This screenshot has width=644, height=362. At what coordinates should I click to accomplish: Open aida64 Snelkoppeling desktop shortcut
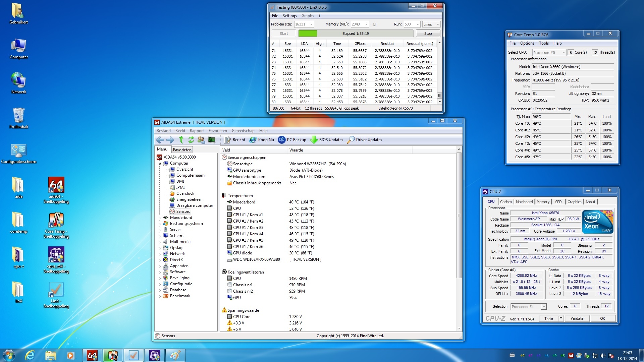56,190
